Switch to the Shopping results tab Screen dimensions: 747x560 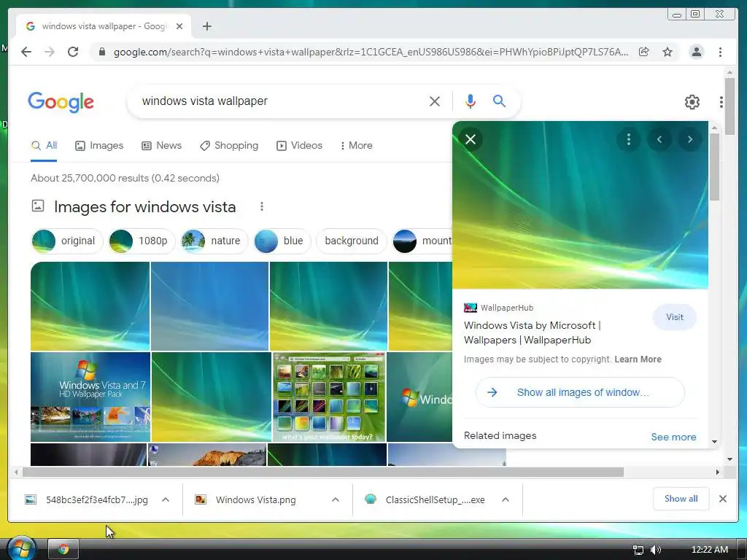(229, 146)
